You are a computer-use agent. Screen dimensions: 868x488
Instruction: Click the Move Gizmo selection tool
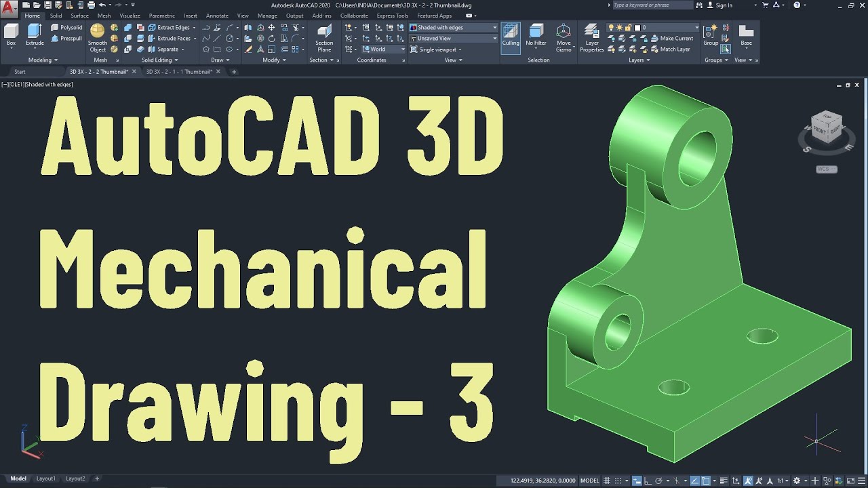click(x=564, y=38)
